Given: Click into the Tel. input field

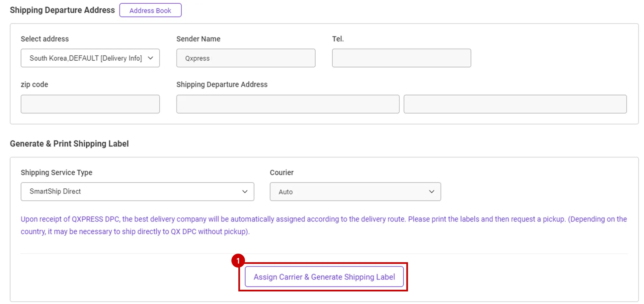Looking at the screenshot, I should (401, 58).
